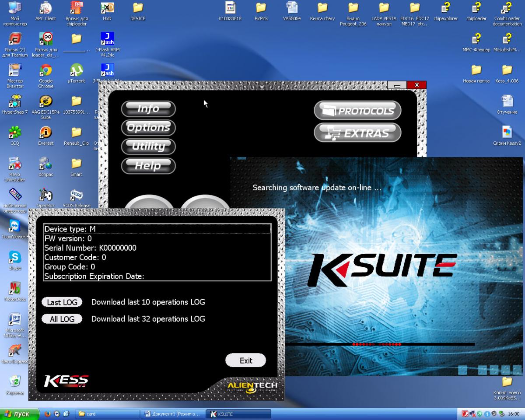Switch to the KSUITE taskbar button
Screen dimensions: 525x420
[x=239, y=414]
